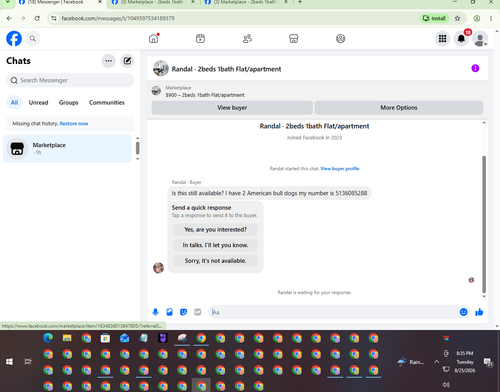Open Microsoft Store from the taskbar

click(105, 338)
